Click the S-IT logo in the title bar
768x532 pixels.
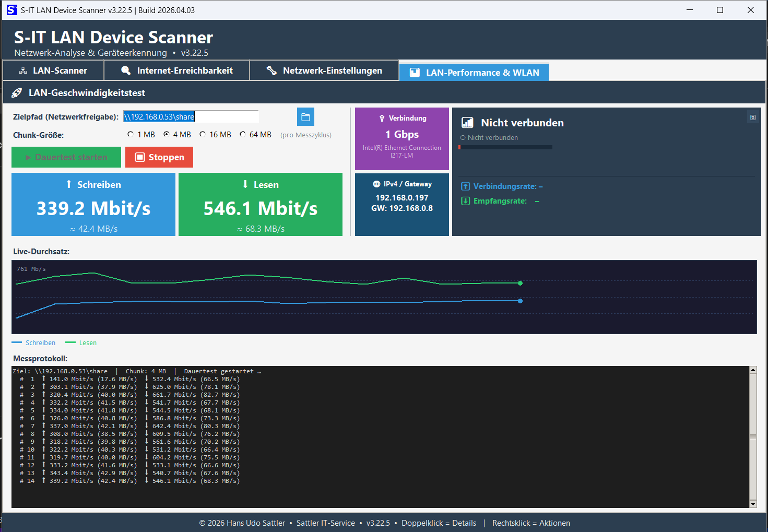click(11, 9)
